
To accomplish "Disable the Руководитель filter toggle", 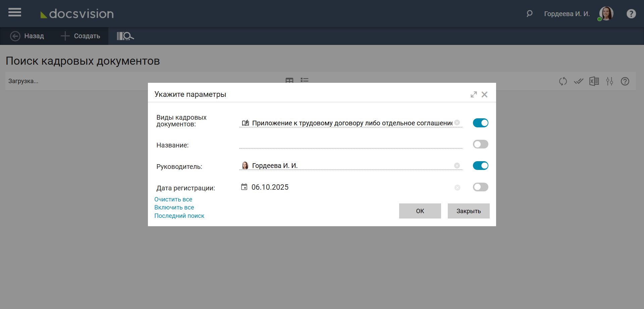I will tap(480, 166).
